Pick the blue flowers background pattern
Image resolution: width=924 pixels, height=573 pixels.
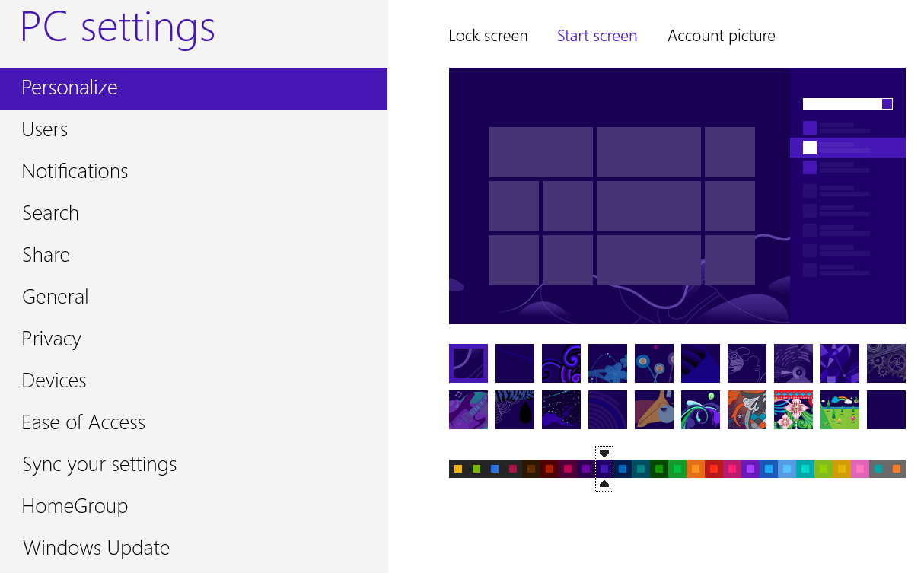point(607,363)
